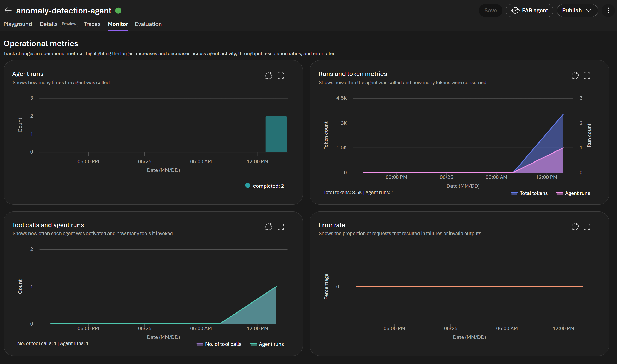Viewport: 617px width, 364px height.
Task: Open AI insights icon on Error rate card
Action: (575, 227)
